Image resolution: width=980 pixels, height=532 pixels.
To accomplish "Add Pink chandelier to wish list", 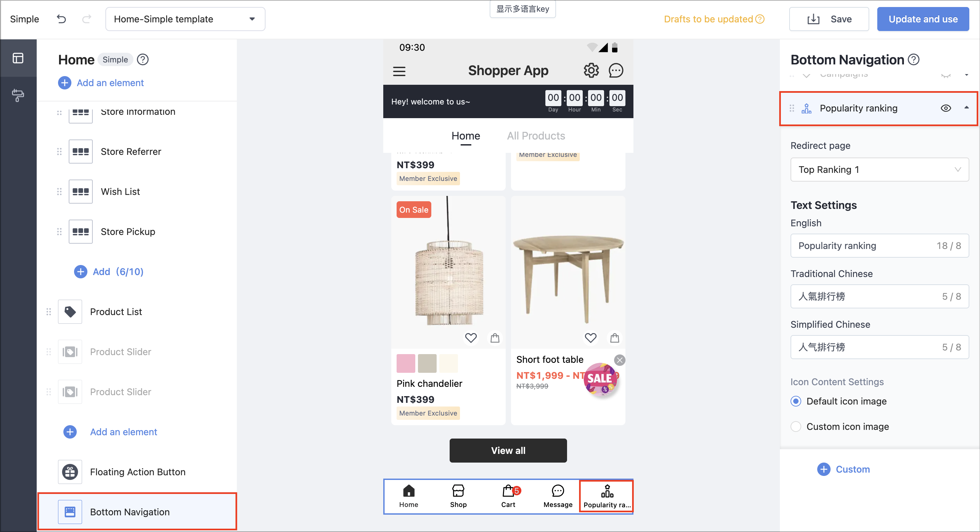I will [471, 337].
